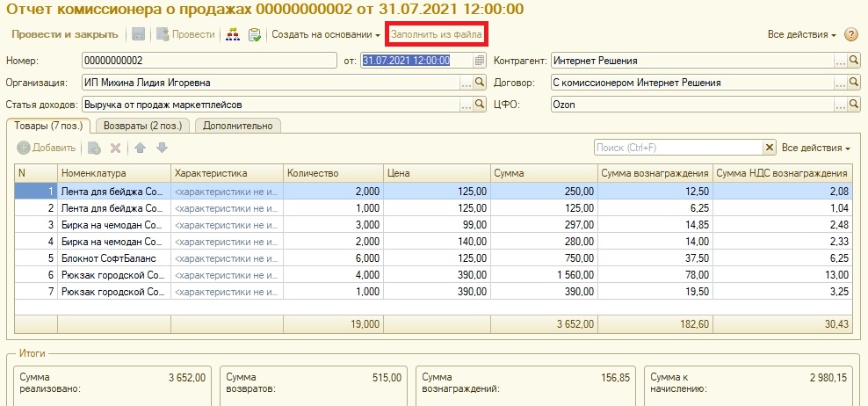This screenshot has width=868, height=406.
Task: Click magnifier next to ЦФО Ozon field
Action: 853,105
